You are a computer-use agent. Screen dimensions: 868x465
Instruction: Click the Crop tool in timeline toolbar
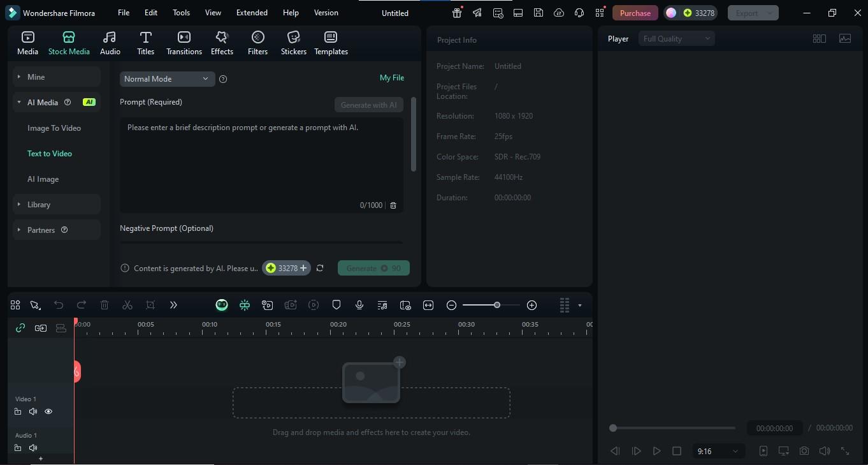pyautogui.click(x=150, y=305)
